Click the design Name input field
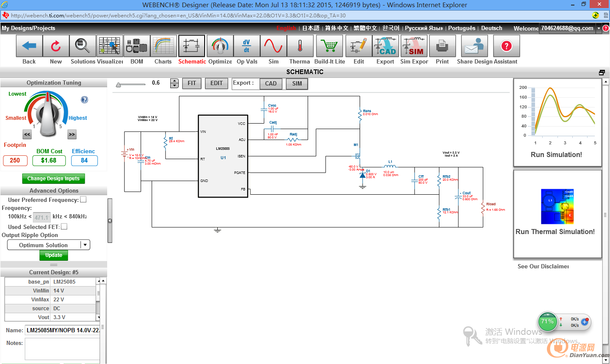Viewport: 610px width, 364px height. click(62, 330)
